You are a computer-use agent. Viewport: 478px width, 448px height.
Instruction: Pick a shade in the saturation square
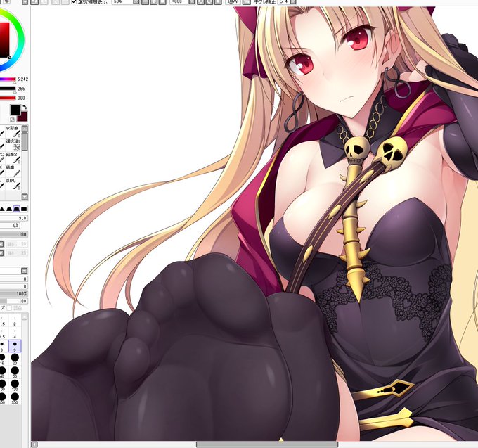tap(4, 39)
